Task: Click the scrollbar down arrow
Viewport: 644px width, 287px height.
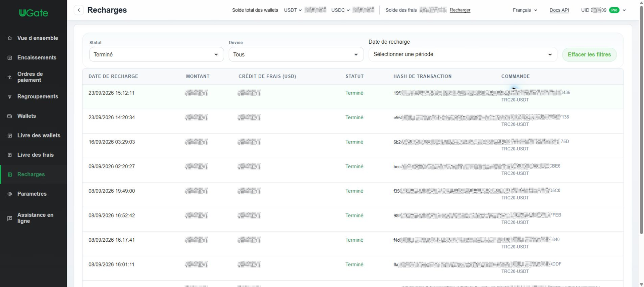Action: [641, 284]
